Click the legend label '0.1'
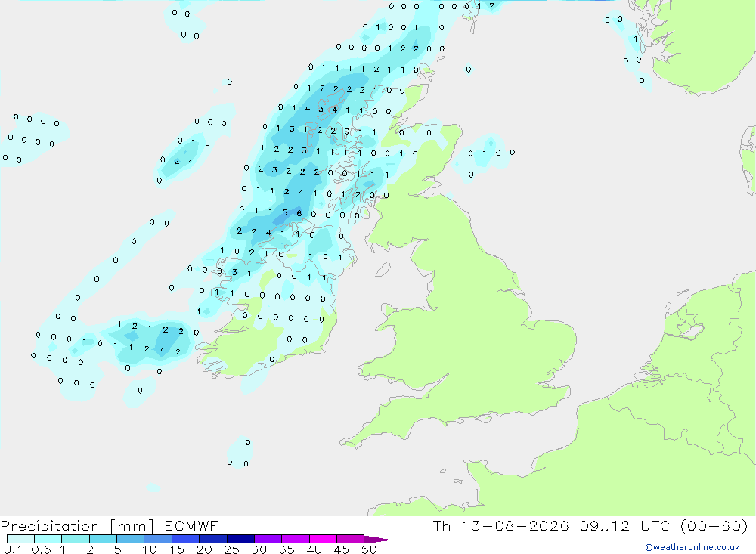The image size is (756, 554). coord(13,549)
